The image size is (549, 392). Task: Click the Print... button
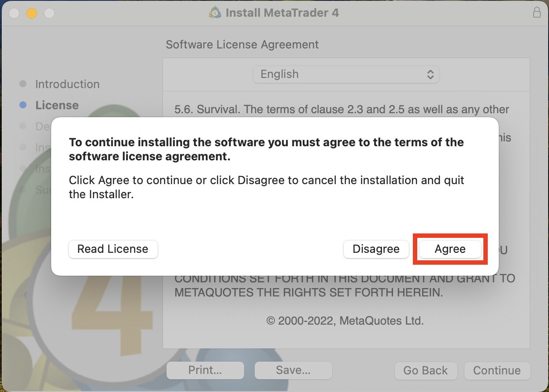pyautogui.click(x=205, y=370)
